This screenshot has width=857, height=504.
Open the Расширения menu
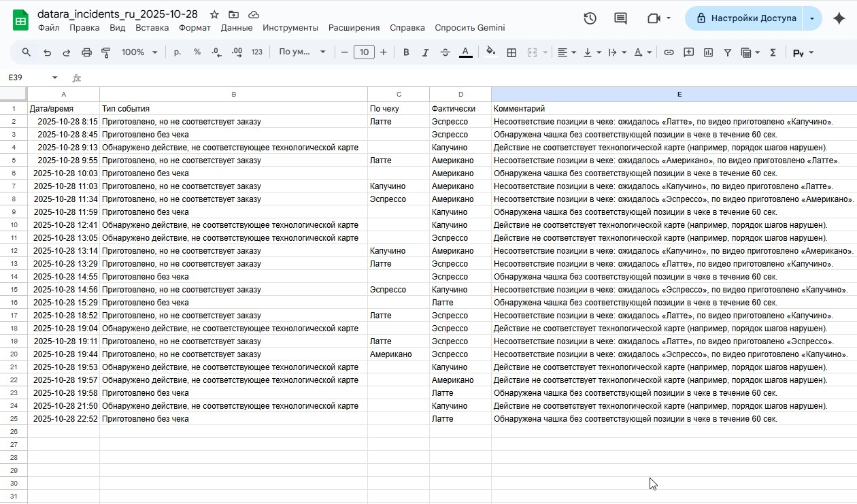click(x=354, y=28)
